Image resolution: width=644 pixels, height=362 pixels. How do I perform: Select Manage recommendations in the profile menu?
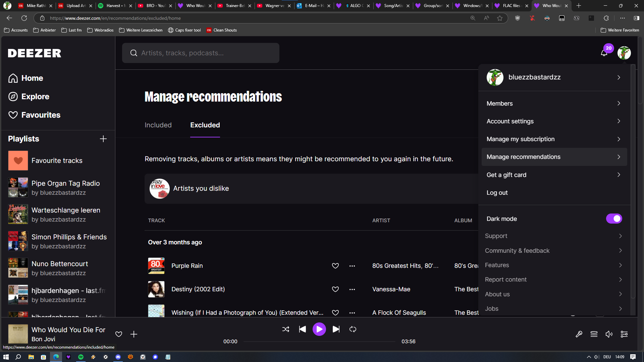pyautogui.click(x=554, y=157)
